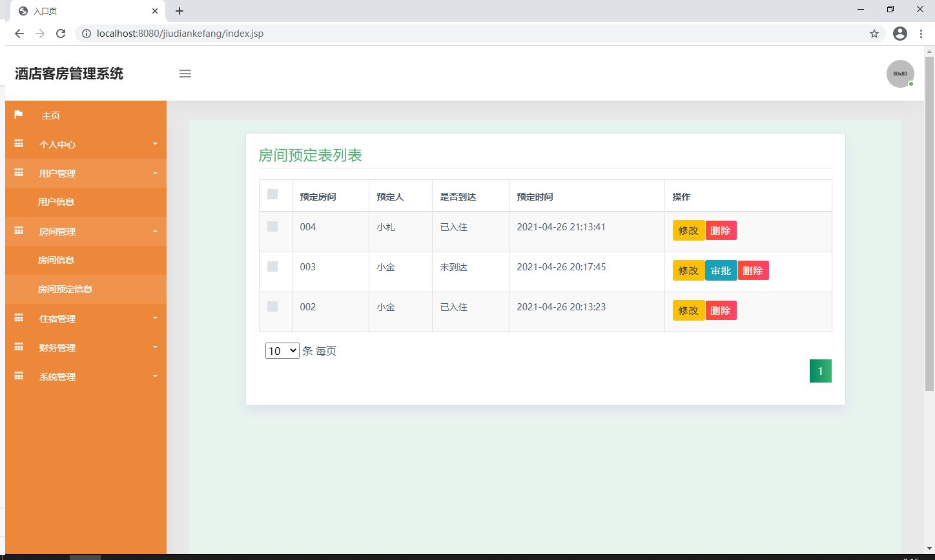Screen dimensions: 935x560
Task: Click the 酒店客房管理系统 title
Action: tap(69, 74)
